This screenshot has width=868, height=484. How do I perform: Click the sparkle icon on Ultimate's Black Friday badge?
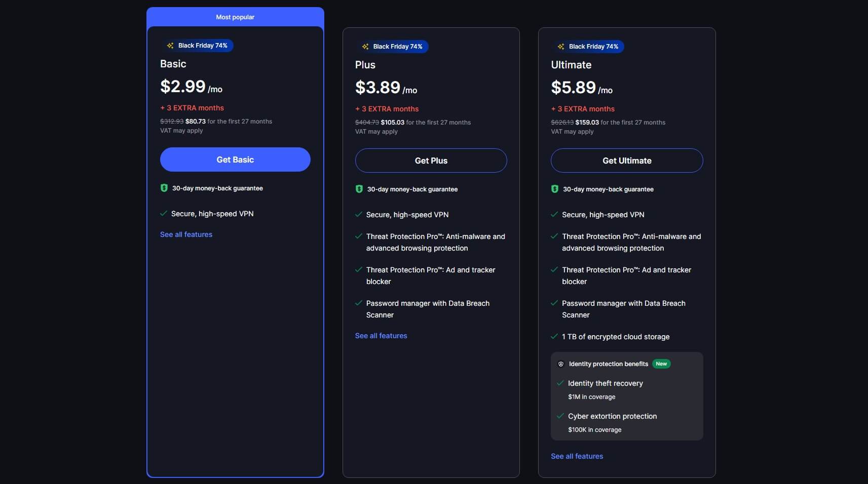[x=561, y=47]
